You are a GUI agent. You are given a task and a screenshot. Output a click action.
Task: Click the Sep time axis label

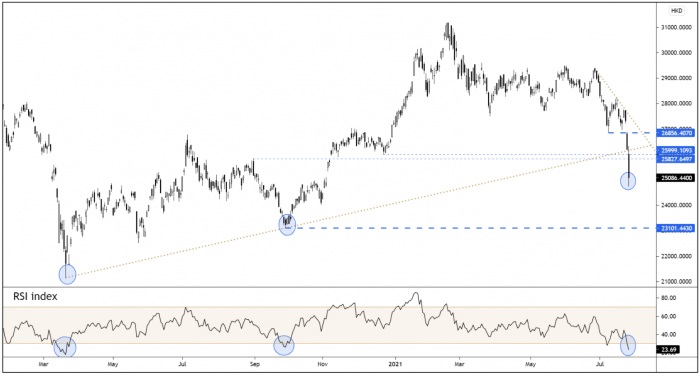click(x=255, y=364)
